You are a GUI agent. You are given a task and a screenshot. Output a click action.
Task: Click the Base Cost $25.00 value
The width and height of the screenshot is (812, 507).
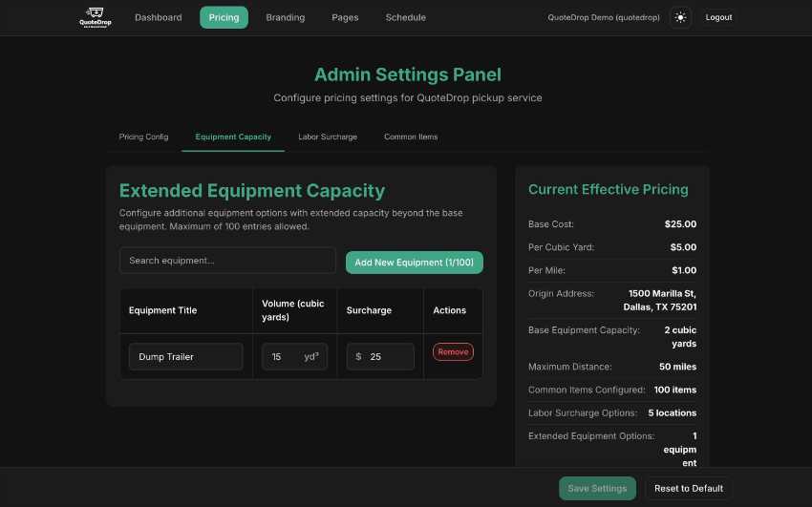(680, 224)
